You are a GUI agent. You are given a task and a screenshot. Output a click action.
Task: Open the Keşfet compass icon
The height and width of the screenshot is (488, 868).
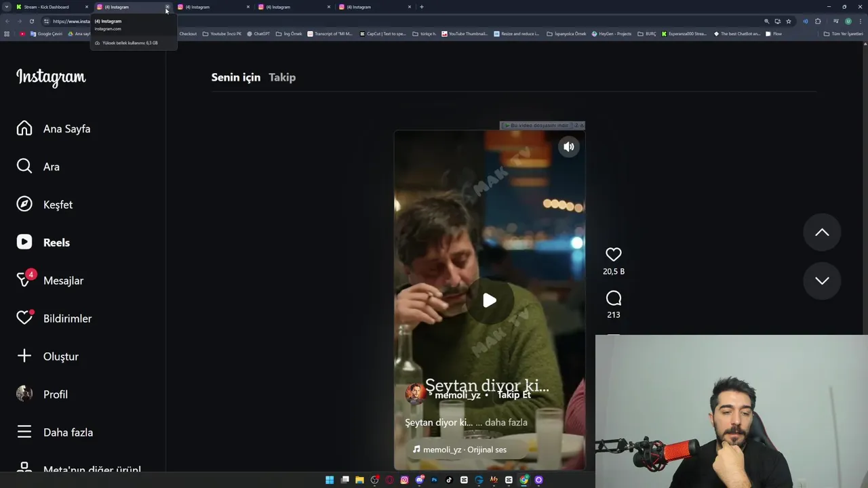click(24, 205)
